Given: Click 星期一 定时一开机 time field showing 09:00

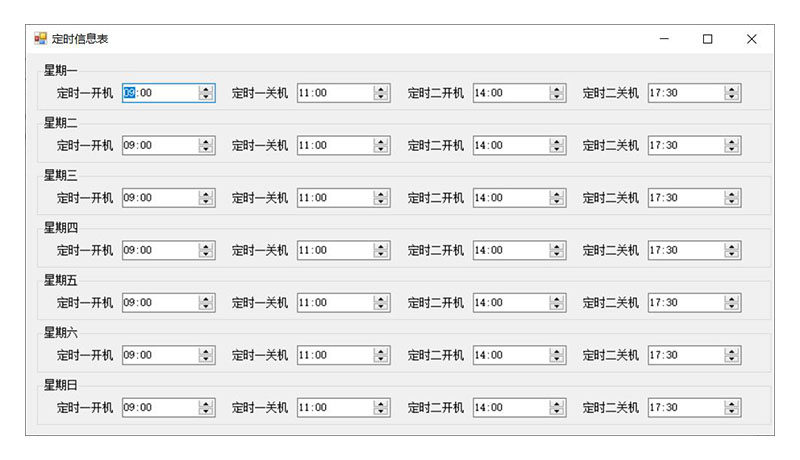Looking at the screenshot, I should point(168,93).
